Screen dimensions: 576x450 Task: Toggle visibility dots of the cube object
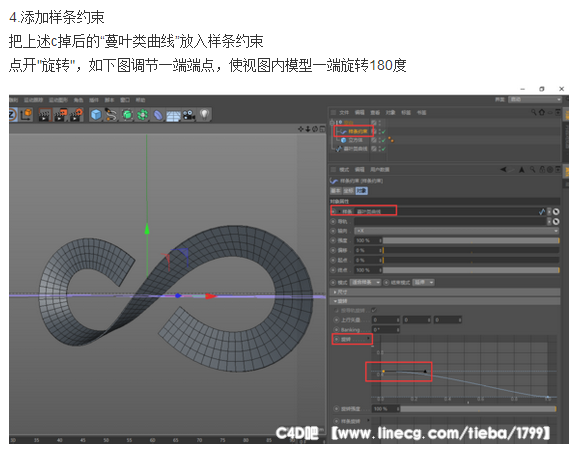tap(379, 140)
